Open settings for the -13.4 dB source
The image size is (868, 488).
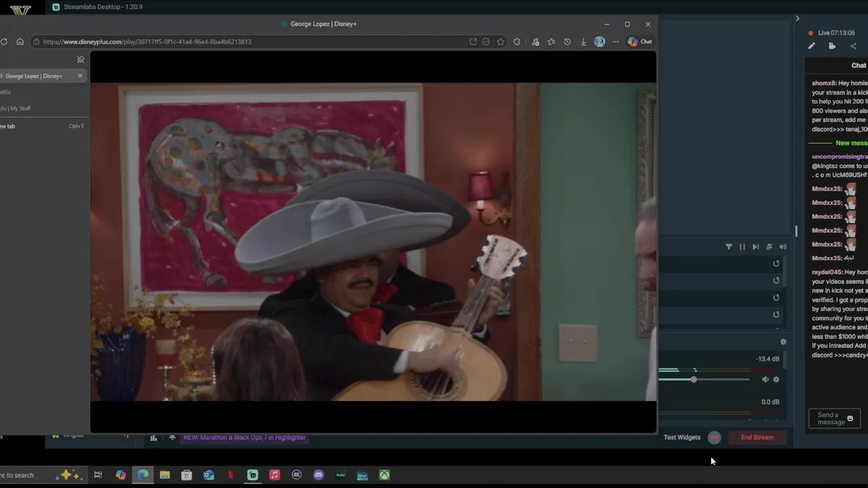[x=776, y=380]
